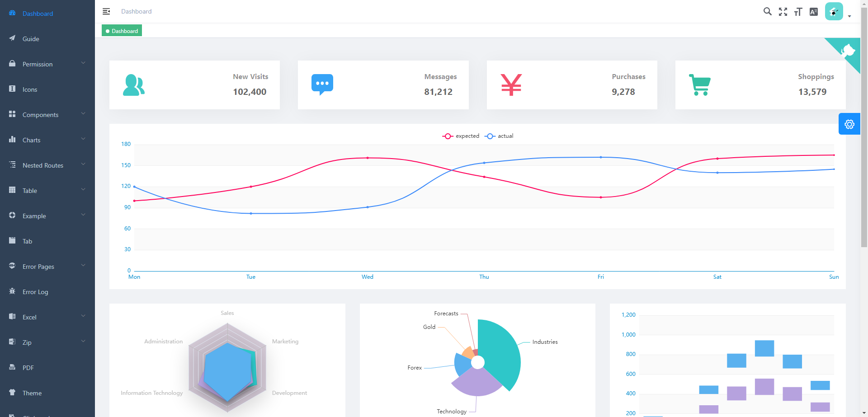Click the Messages chat bubble icon
Screen dimensions: 868x417
pos(322,84)
